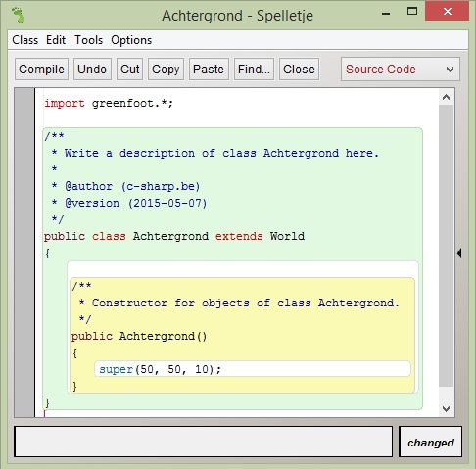Screen dimensions: 476x469
Task: Click the scrollbar down arrow
Action: pyautogui.click(x=446, y=408)
